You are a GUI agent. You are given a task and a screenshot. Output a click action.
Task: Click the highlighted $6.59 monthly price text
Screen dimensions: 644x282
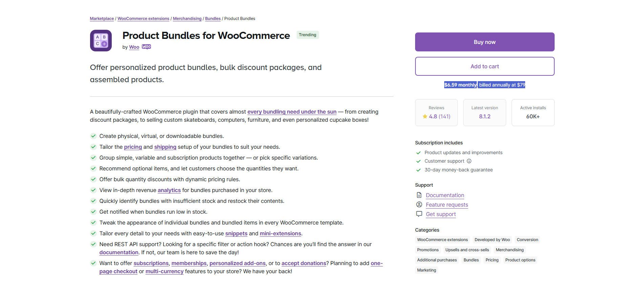tap(460, 85)
